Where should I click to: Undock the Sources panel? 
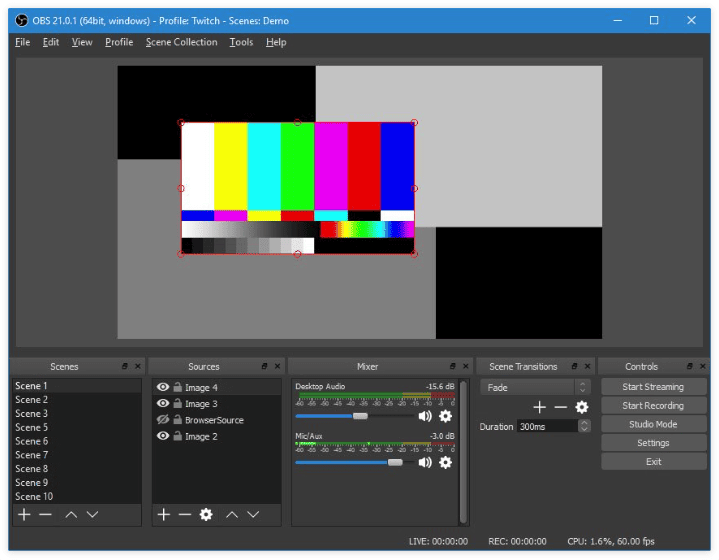click(x=265, y=366)
